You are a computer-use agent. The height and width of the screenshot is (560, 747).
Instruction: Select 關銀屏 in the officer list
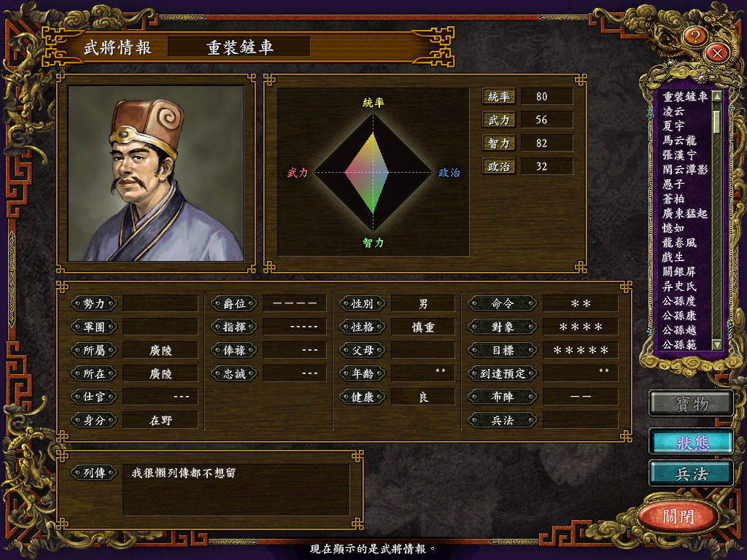(679, 272)
